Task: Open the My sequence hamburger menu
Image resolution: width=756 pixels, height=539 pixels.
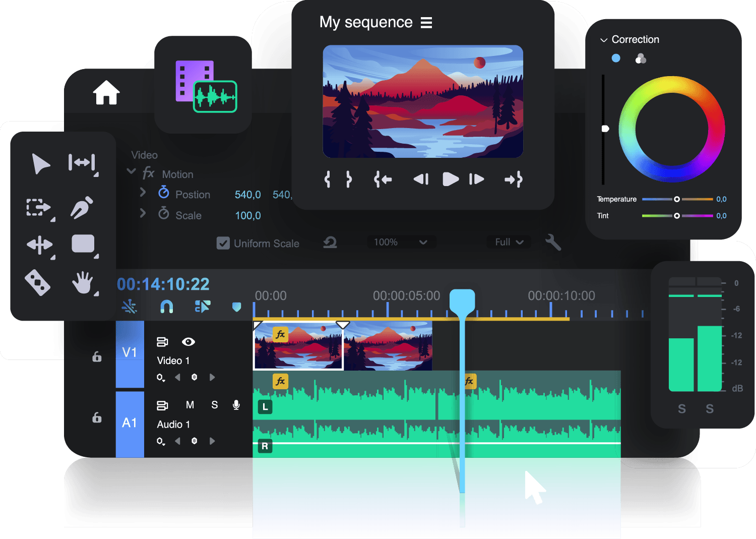Action: click(x=426, y=23)
